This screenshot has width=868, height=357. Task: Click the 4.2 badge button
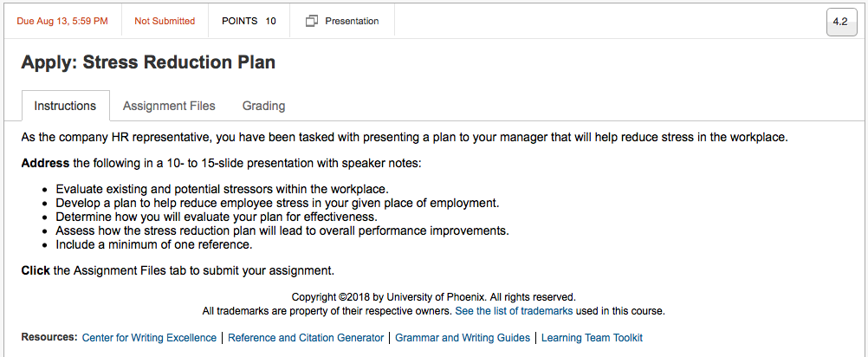(x=839, y=23)
